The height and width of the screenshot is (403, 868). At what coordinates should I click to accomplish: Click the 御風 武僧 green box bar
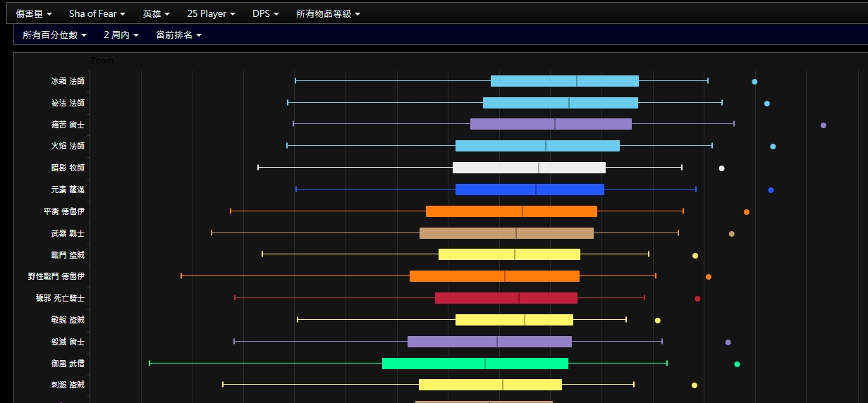475,364
